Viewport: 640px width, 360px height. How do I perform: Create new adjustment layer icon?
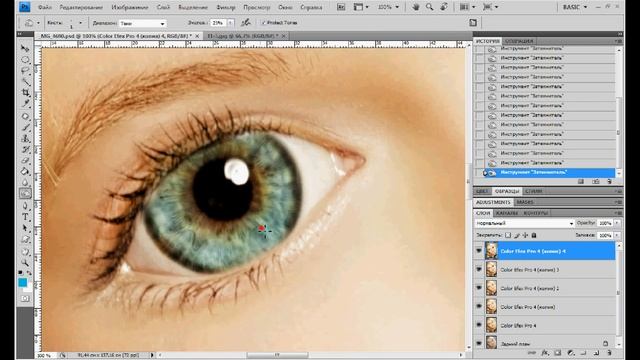tap(571, 353)
